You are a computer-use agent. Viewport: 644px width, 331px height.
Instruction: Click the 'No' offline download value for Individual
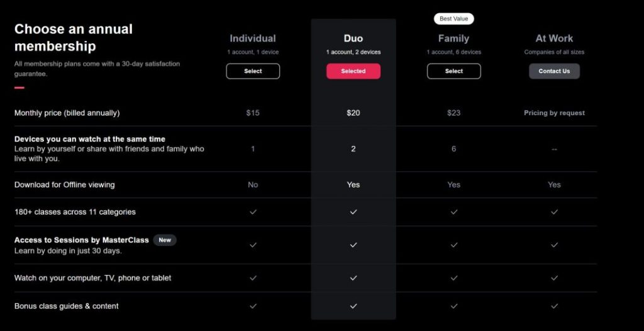(253, 184)
